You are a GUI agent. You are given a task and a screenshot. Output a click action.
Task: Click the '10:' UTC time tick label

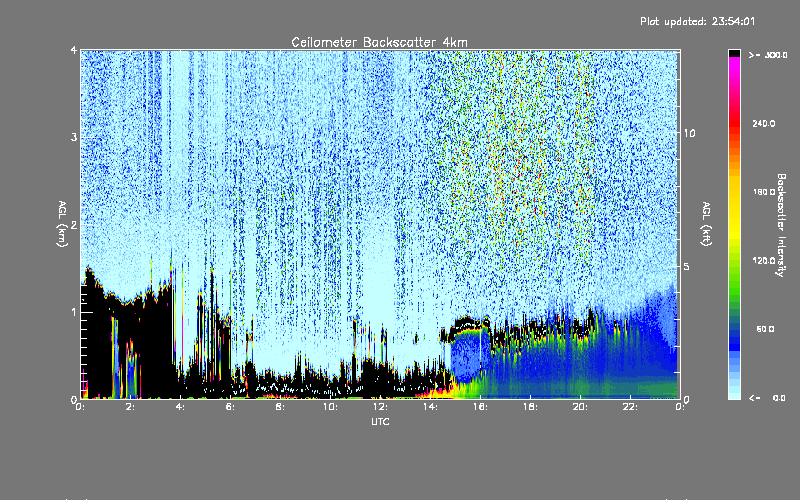(330, 407)
